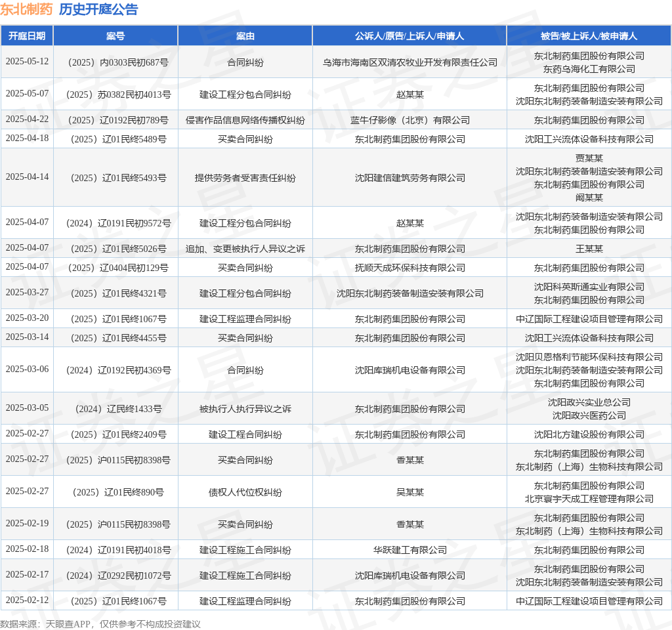This screenshot has height=630, width=672.
Task: Click defendant 沈阳政兴实业总公司
Action: point(589,402)
